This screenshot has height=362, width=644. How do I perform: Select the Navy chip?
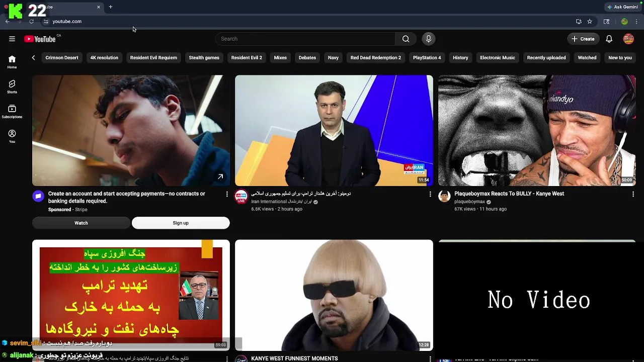(333, 58)
